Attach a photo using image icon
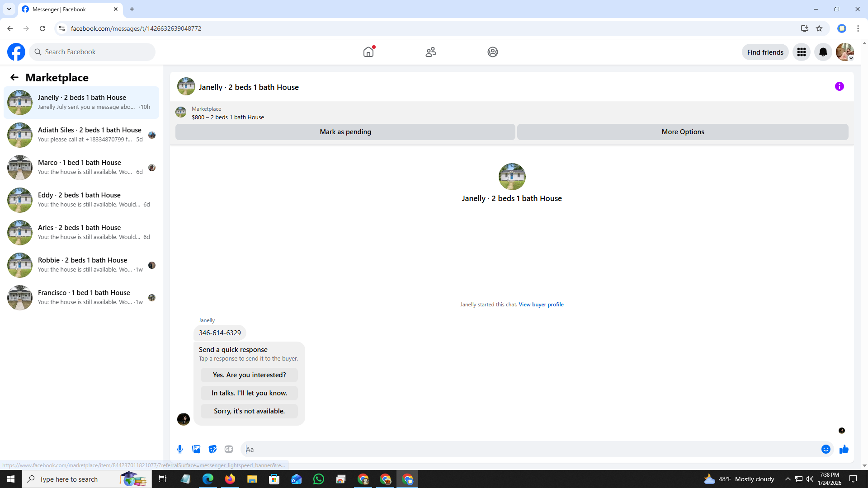The image size is (868, 488). 196,449
